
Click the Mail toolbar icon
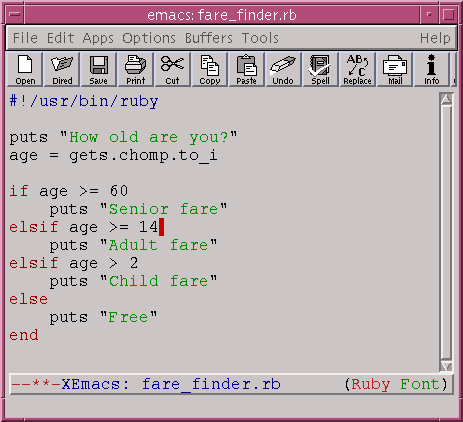coord(395,69)
